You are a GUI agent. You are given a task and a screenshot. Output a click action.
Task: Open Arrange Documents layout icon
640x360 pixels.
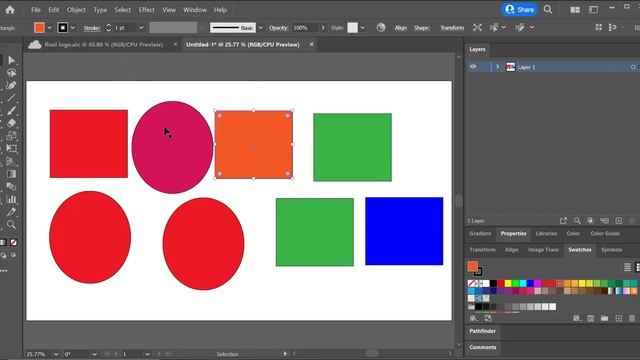click(575, 10)
